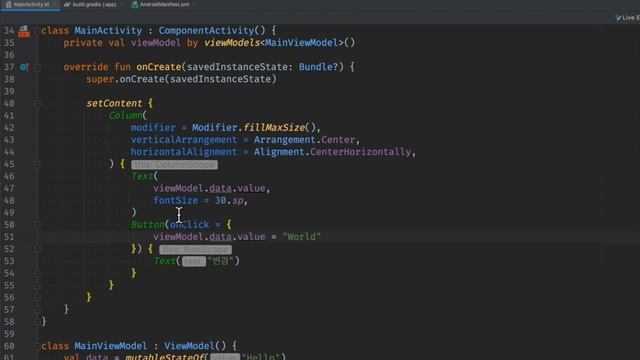Collapse the onCreate function at line 37
640x360 pixels.
[x=37, y=67]
